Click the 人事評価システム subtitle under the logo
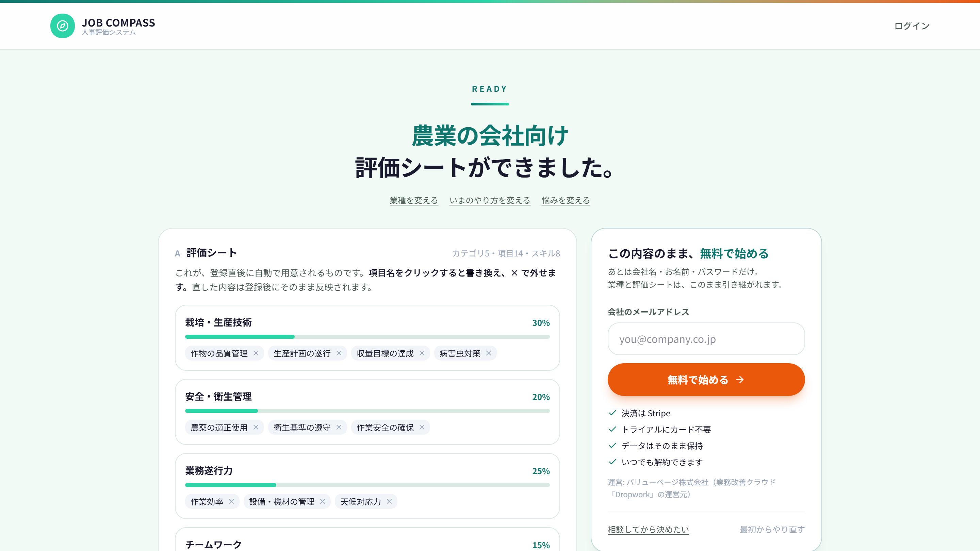 point(109,32)
